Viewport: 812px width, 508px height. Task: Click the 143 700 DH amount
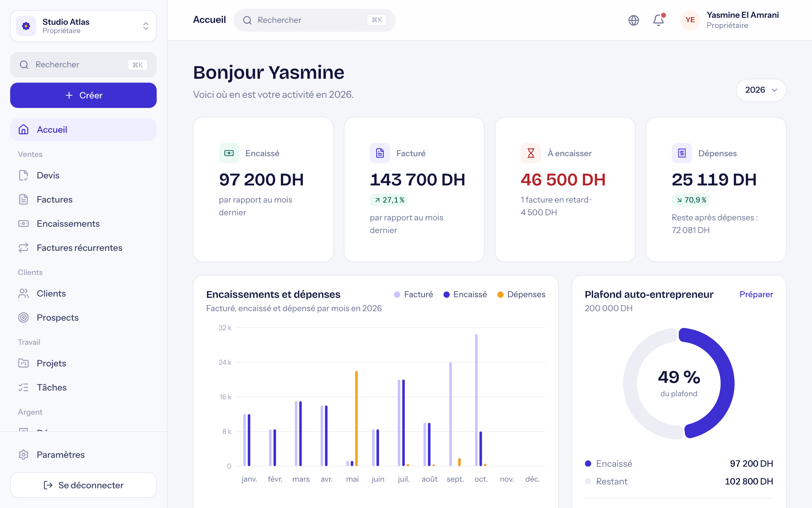tap(417, 180)
